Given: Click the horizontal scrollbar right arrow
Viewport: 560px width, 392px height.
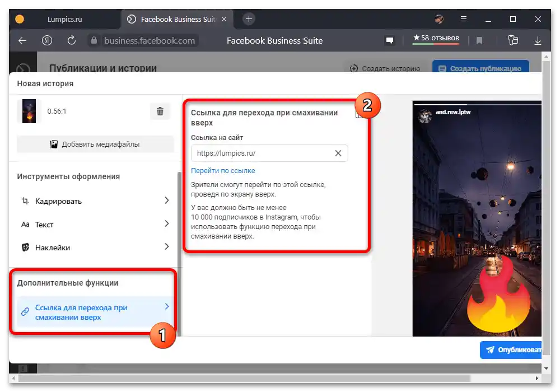Looking at the screenshot, I should (537, 378).
